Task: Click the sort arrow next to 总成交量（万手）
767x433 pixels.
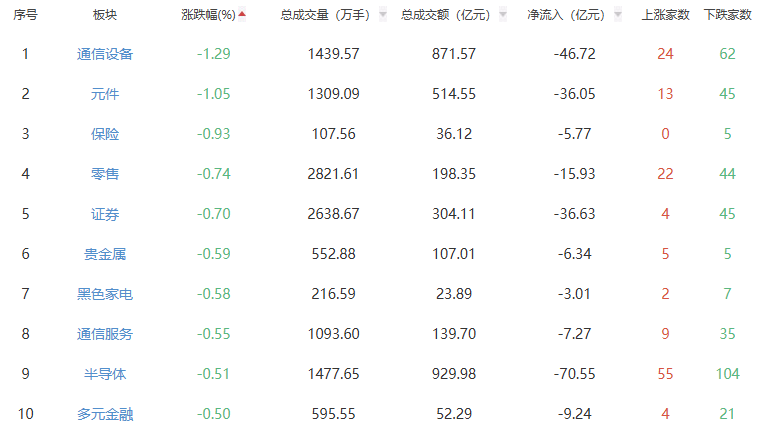Action: pos(382,16)
